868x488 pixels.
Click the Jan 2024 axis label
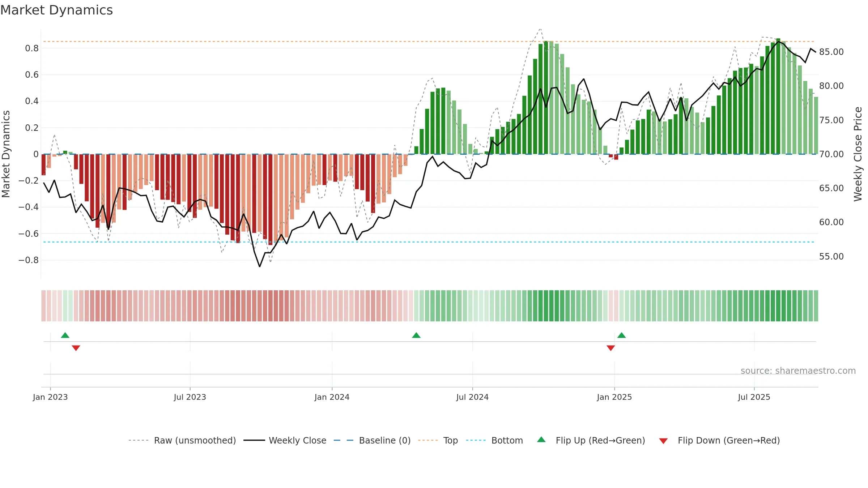point(332,397)
